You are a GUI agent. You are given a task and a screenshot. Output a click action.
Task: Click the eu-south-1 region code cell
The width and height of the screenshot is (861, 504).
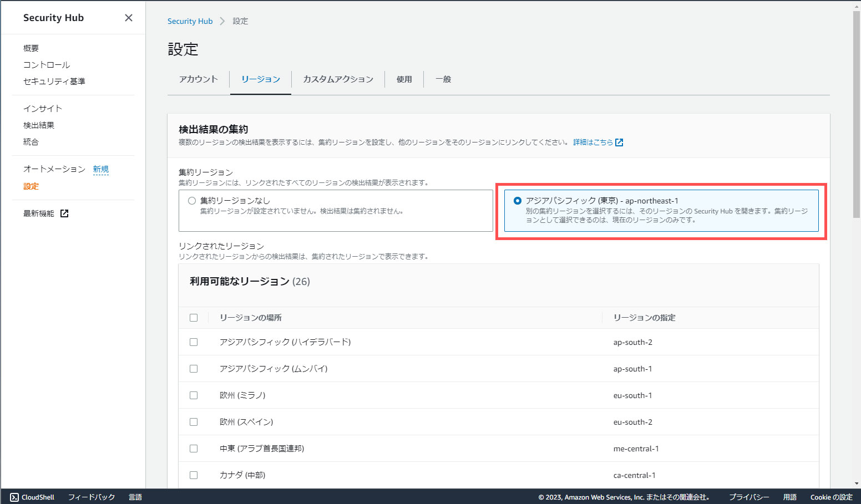coord(633,395)
